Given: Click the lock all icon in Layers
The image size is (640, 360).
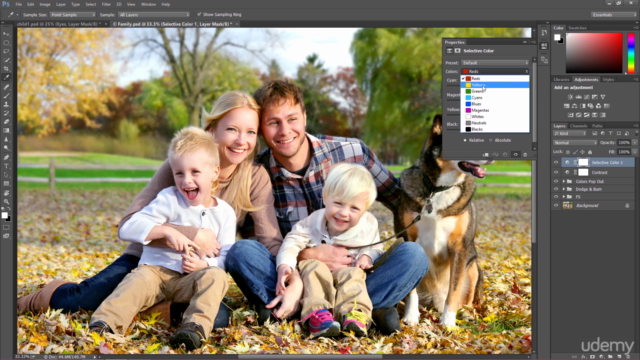Looking at the screenshot, I should tap(590, 152).
